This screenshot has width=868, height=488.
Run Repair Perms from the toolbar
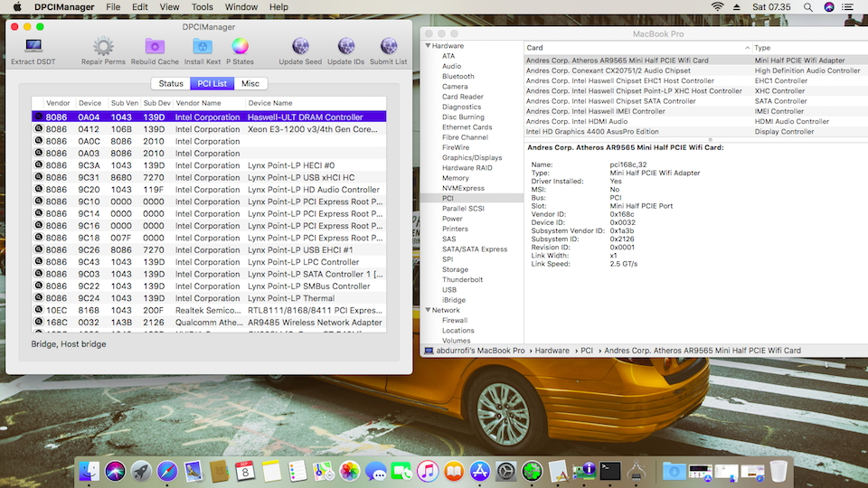103,46
